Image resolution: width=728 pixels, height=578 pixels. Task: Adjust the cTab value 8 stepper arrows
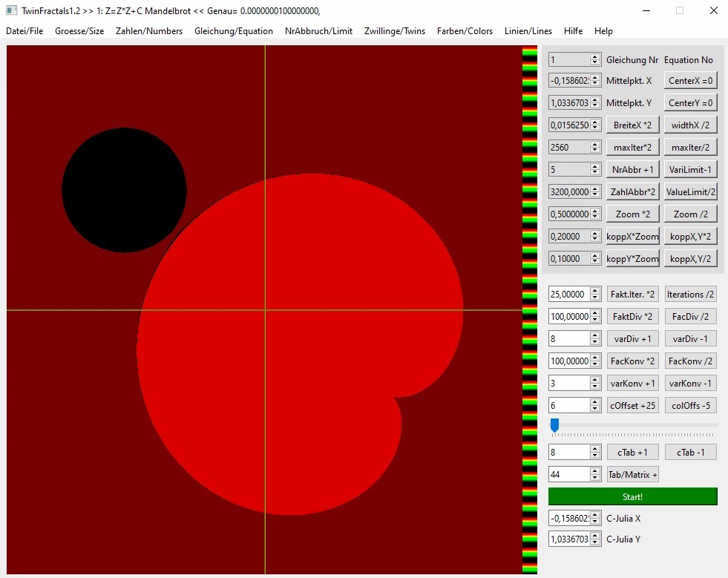tap(594, 452)
